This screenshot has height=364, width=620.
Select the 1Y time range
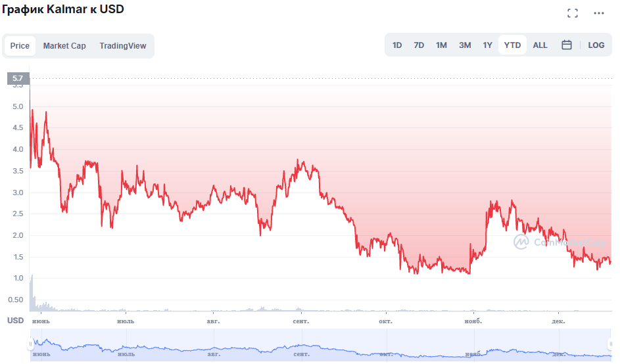[x=488, y=45]
